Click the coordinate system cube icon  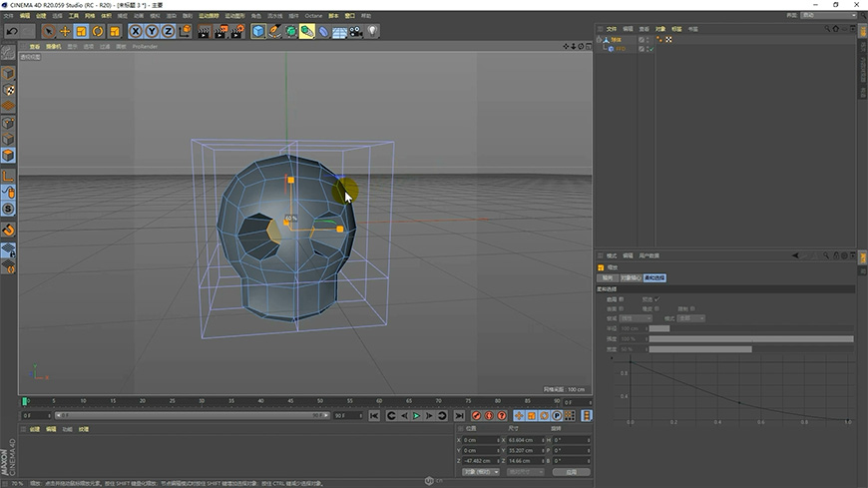click(x=185, y=32)
